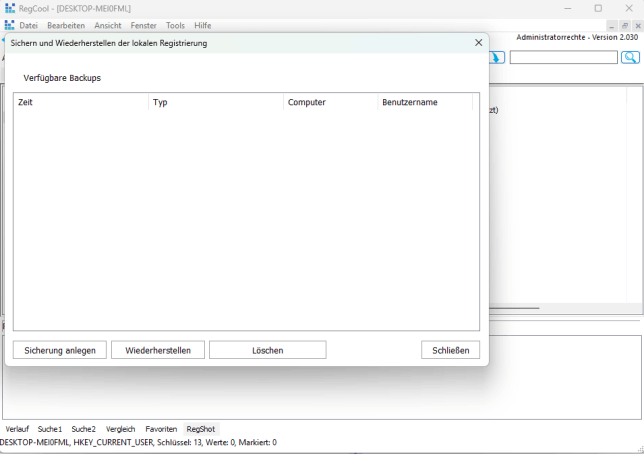The height and width of the screenshot is (454, 644).
Task: Switch to the Verlauf tab
Action: click(17, 429)
